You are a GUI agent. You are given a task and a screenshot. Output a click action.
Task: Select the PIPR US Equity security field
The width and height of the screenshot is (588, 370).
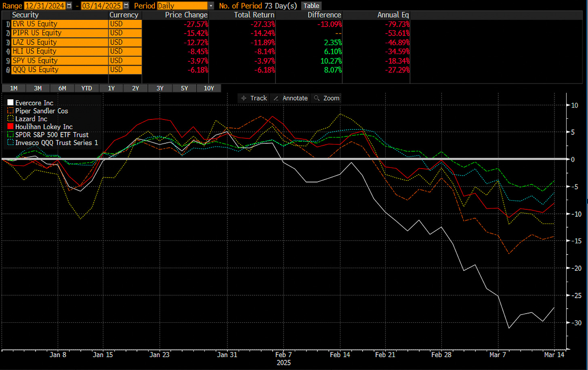click(59, 33)
